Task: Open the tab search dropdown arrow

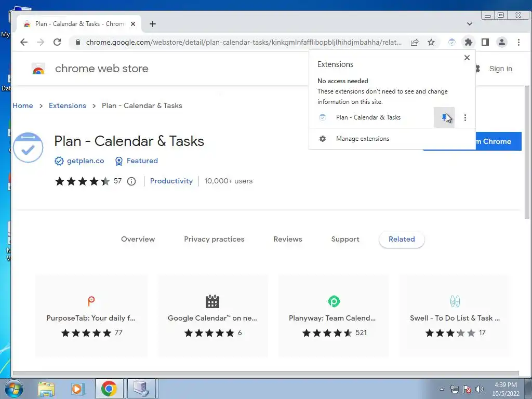Action: pyautogui.click(x=470, y=24)
